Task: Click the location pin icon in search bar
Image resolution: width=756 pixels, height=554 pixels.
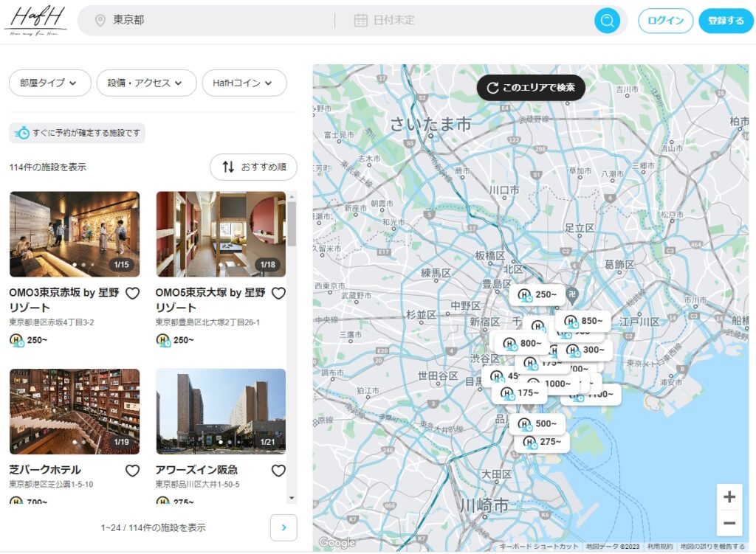Action: pyautogui.click(x=100, y=20)
